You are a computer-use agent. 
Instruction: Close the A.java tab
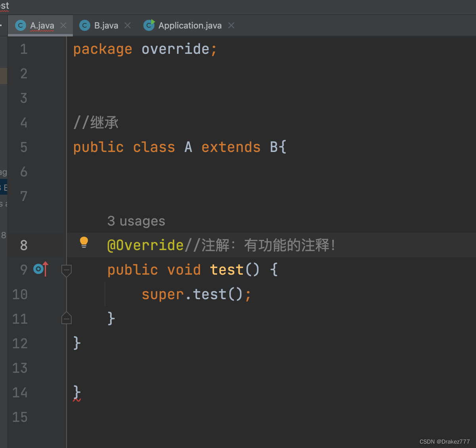[63, 25]
